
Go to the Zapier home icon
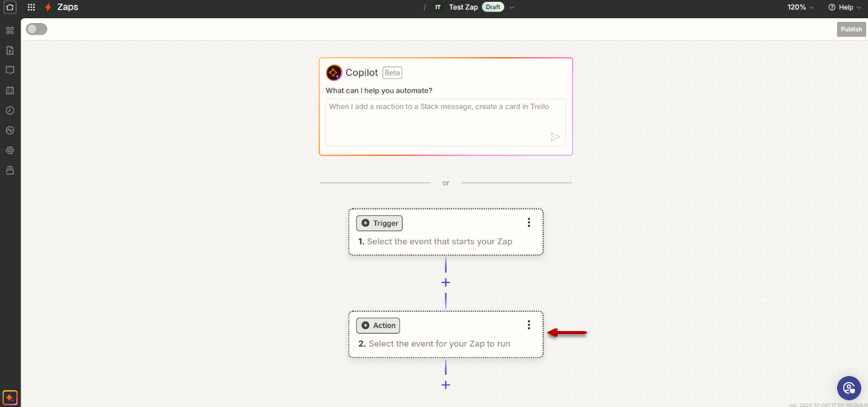tap(10, 7)
